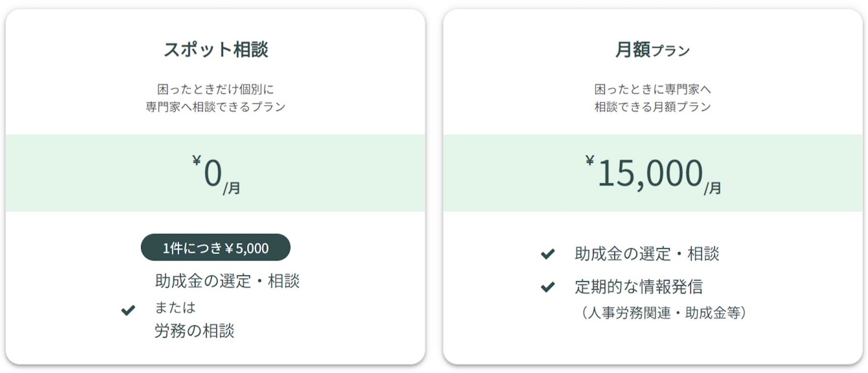Viewport: 868px width, 373px height.
Task: Click the 相談できる月額プラン description line
Action: pyautogui.click(x=653, y=107)
